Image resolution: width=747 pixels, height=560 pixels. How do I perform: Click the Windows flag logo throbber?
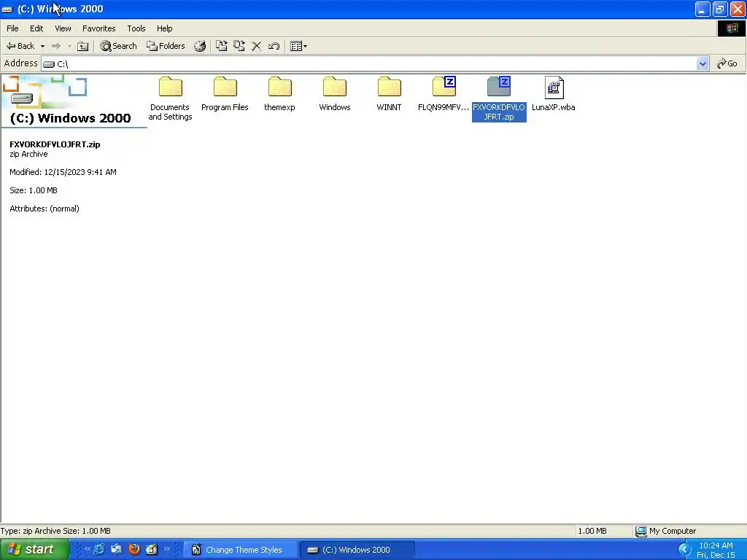pyautogui.click(x=732, y=28)
